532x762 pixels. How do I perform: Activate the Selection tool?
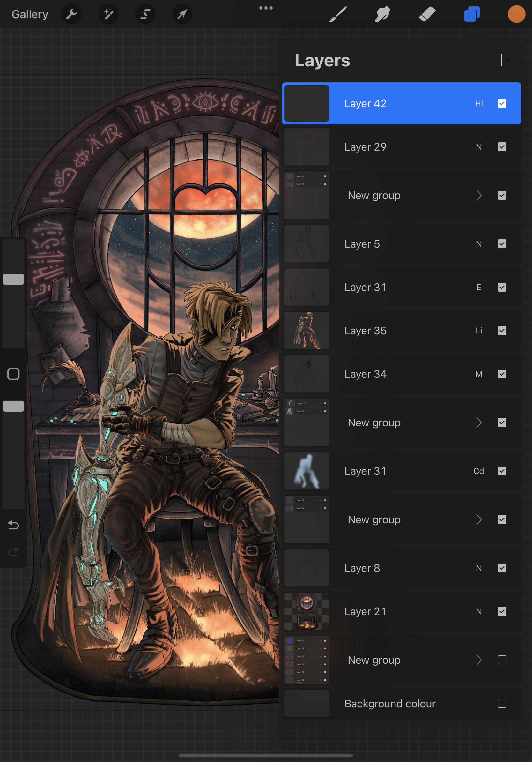click(x=145, y=14)
